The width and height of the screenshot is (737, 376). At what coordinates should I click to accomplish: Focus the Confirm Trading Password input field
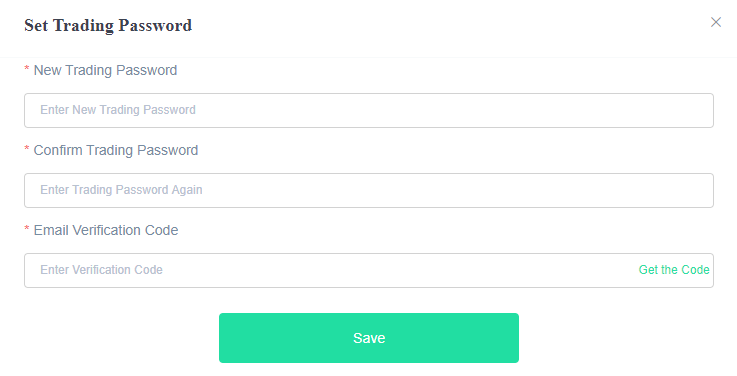coord(369,190)
